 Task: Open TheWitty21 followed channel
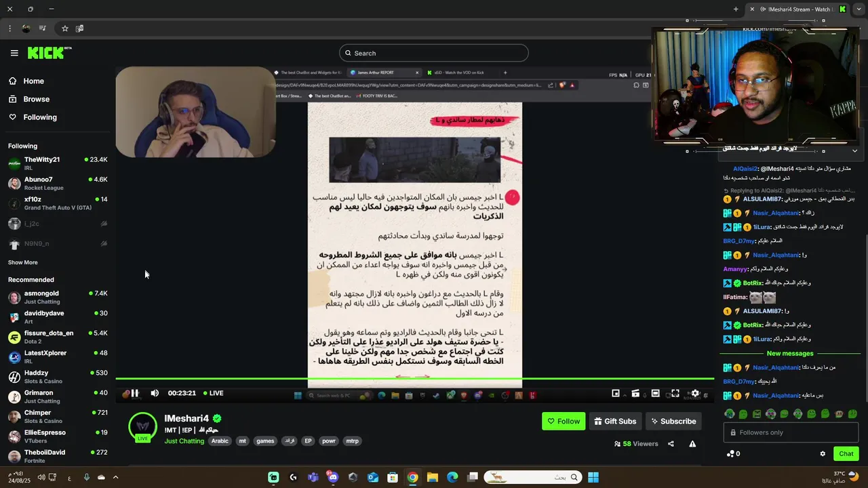[58, 163]
